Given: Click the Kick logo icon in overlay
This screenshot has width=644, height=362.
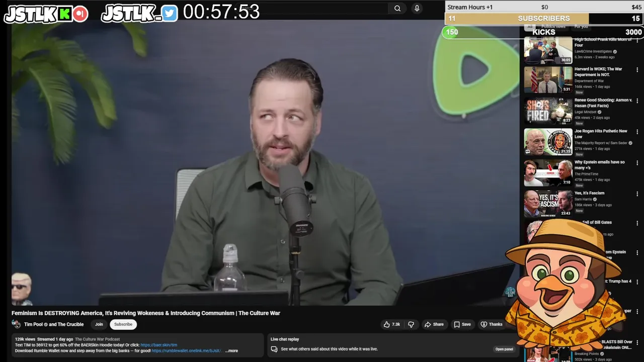Looking at the screenshot, I should (64, 14).
